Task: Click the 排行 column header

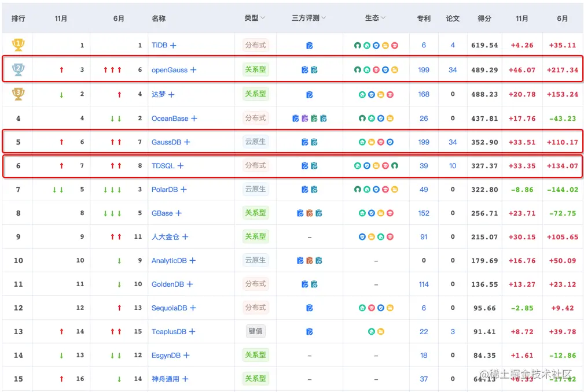Action: [x=19, y=19]
